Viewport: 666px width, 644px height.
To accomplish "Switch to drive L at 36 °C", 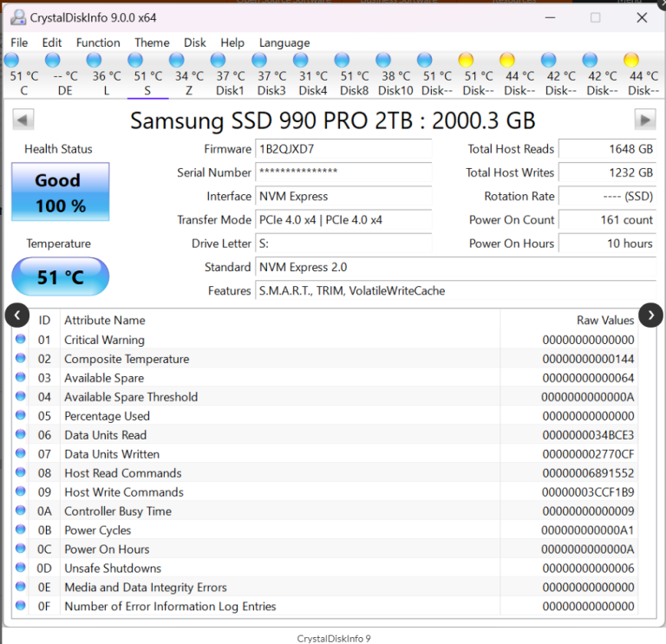I will click(x=94, y=60).
